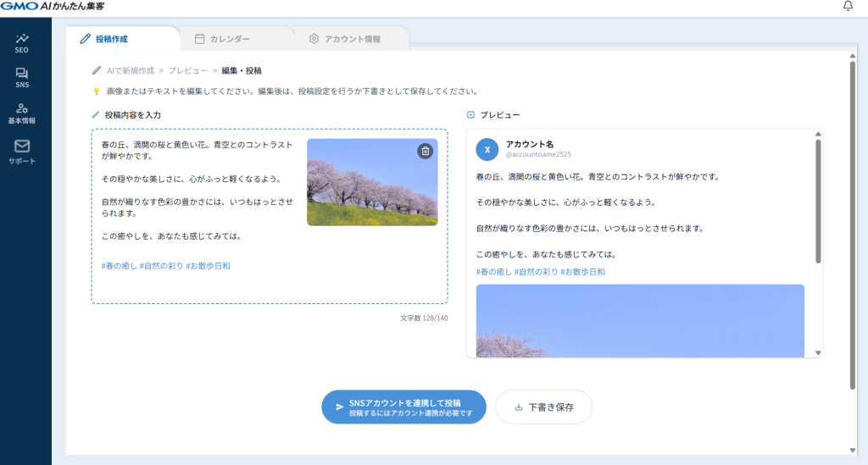Screen dimensions: 868x465
Task: Open the SNS sidebar section
Action: click(22, 78)
